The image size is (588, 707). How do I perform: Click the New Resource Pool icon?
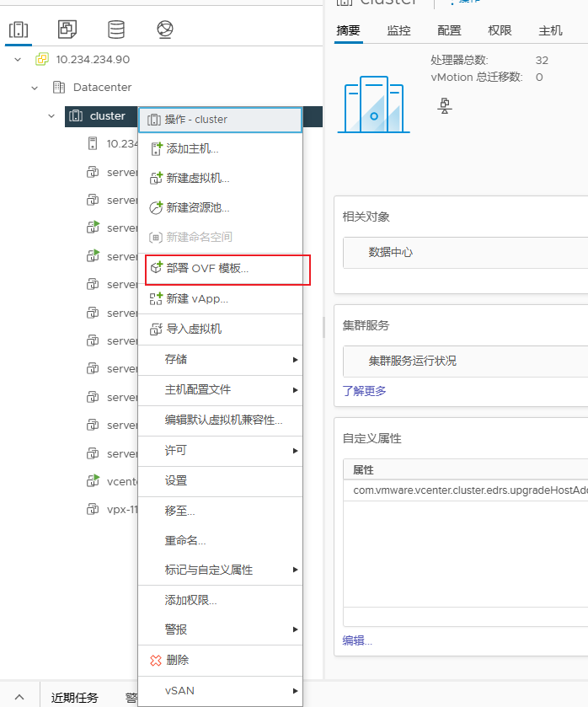tap(155, 208)
